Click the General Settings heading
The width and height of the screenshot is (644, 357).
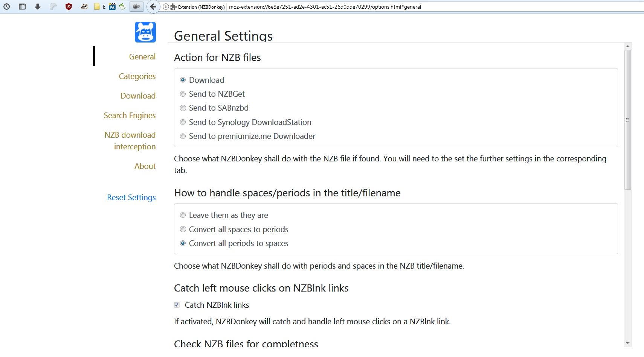(223, 36)
